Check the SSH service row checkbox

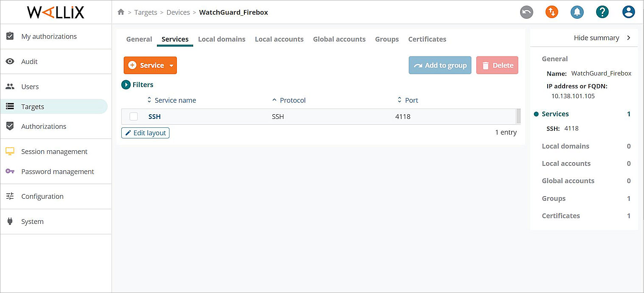[134, 116]
